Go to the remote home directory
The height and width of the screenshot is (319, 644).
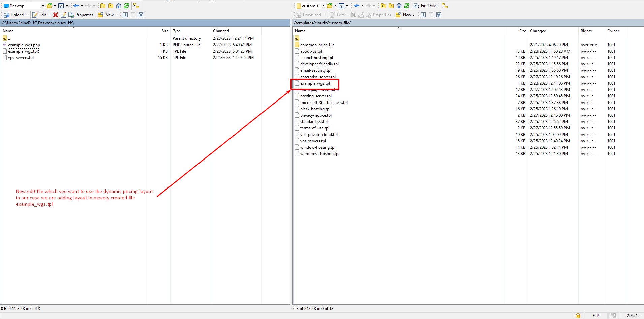coord(399,6)
